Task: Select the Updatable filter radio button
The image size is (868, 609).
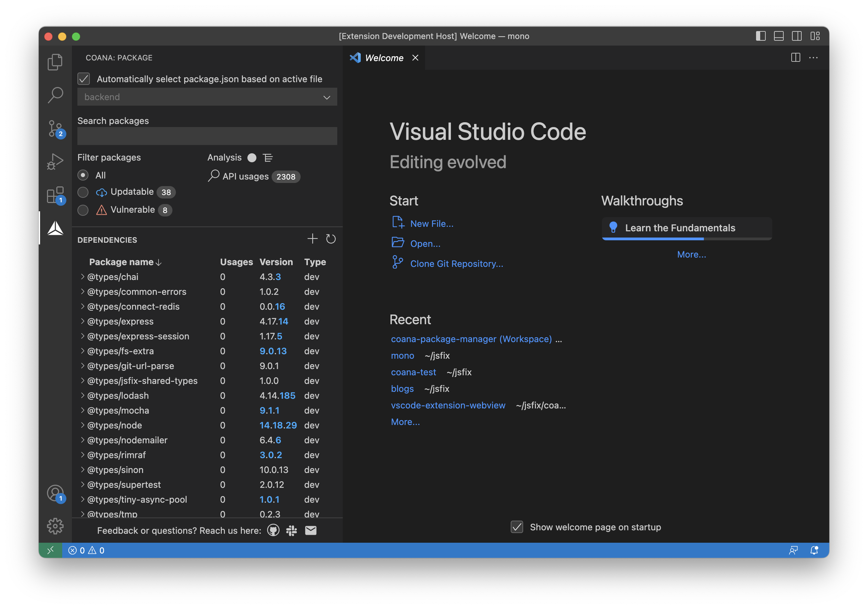Action: coord(83,192)
